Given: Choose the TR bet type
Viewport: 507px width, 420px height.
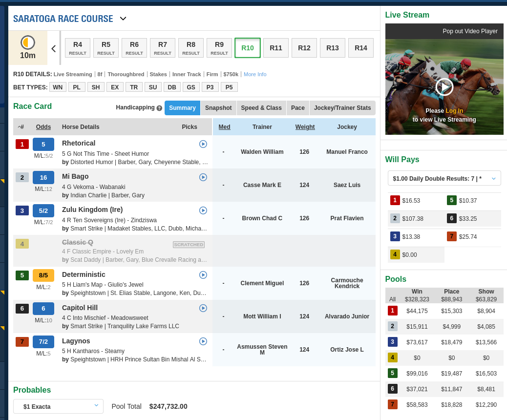Looking at the screenshot, I should click(x=134, y=87).
